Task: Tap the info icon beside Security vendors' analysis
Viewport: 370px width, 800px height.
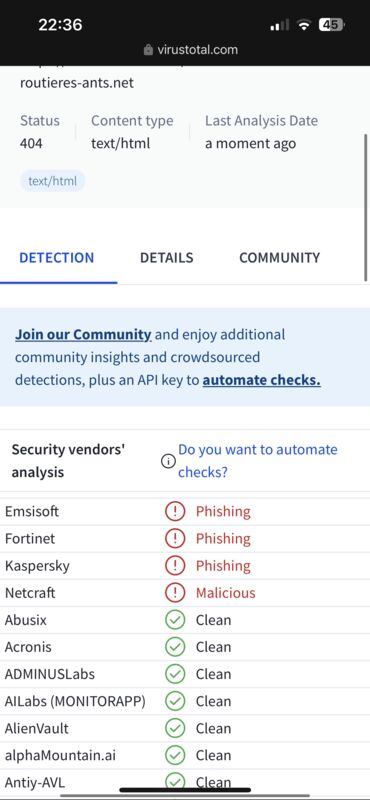Action: (x=168, y=461)
